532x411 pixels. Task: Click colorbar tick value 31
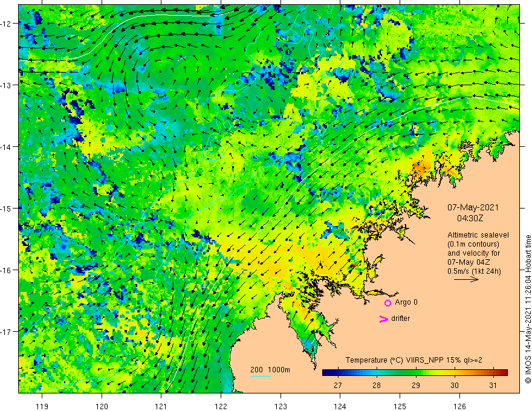coord(493,385)
